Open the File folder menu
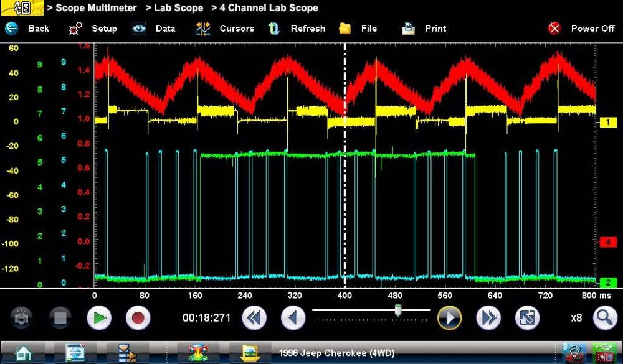The image size is (623, 364). [x=345, y=29]
